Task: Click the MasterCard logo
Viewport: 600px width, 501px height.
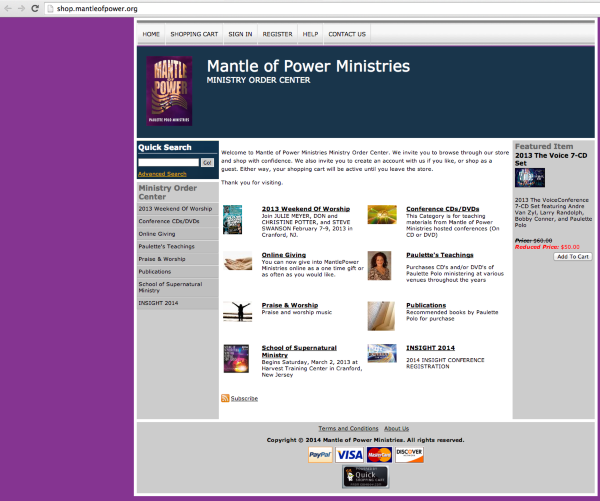Action: [x=379, y=454]
